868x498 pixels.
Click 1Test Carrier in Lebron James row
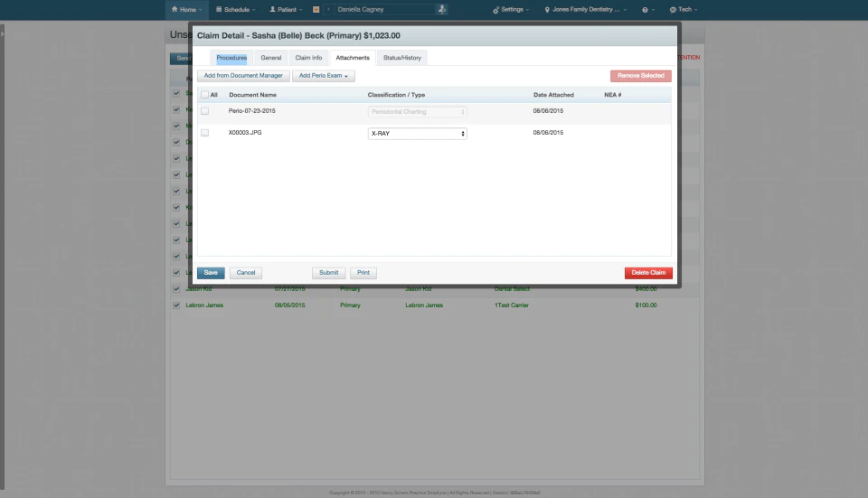click(x=512, y=305)
